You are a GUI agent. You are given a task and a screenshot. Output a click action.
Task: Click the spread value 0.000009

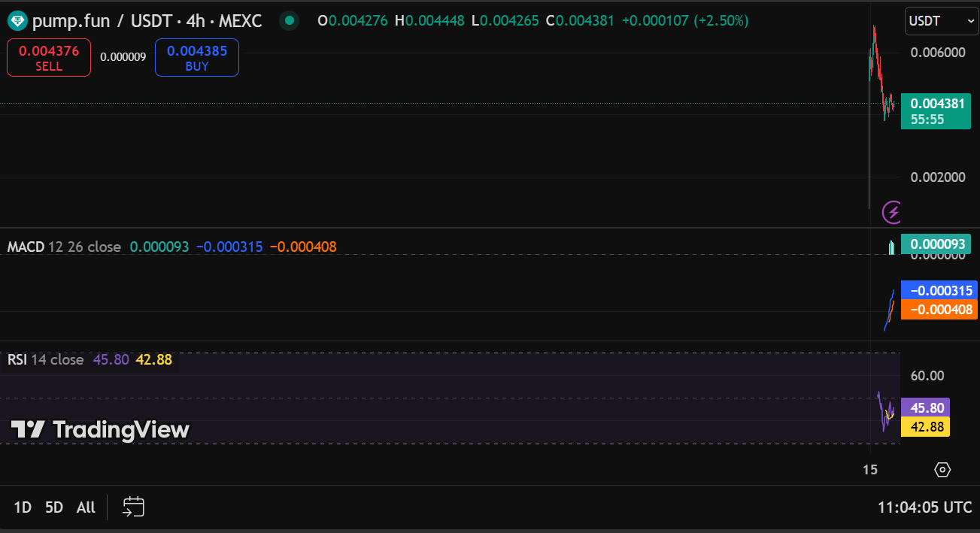click(123, 57)
